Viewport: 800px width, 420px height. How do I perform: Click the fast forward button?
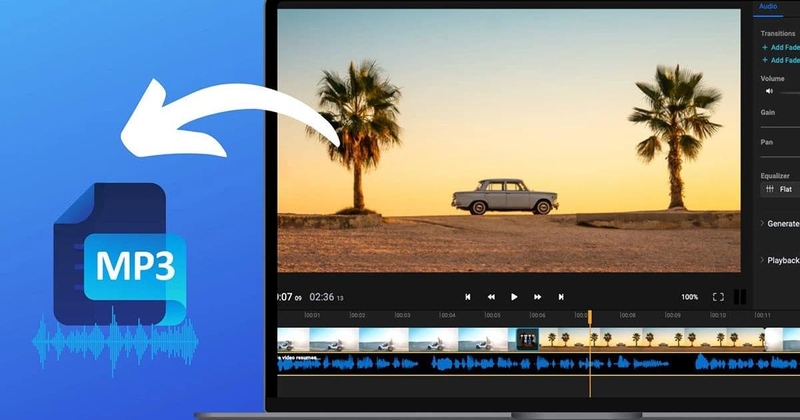[x=537, y=297]
